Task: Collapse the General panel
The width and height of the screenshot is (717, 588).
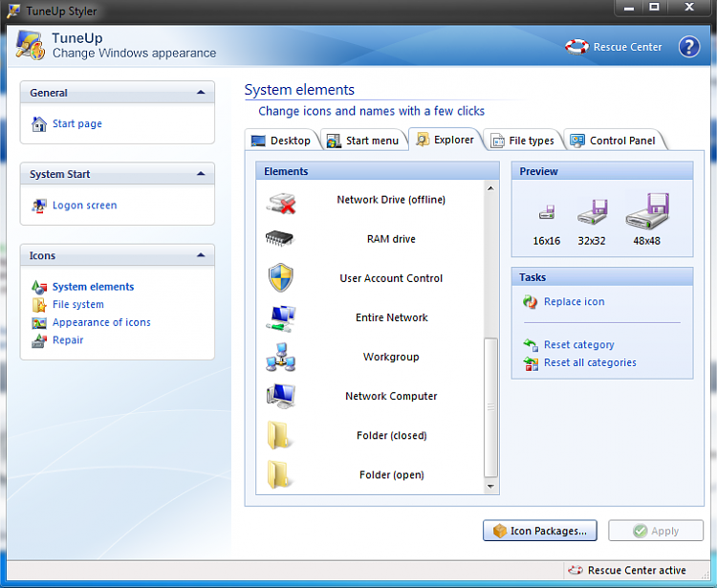Action: click(x=201, y=93)
